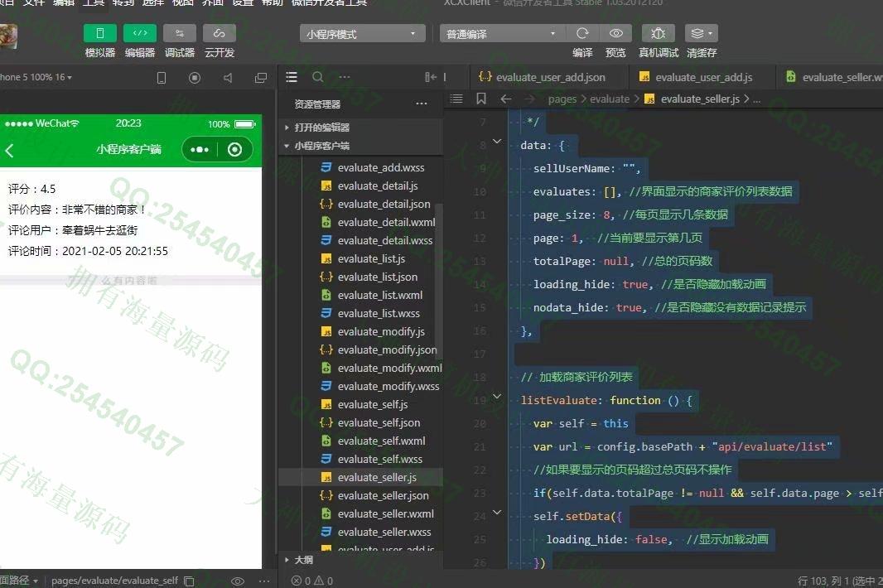Viewport: 883px width, 588px height.
Task: Open status bar more options
Action: [x=264, y=581]
